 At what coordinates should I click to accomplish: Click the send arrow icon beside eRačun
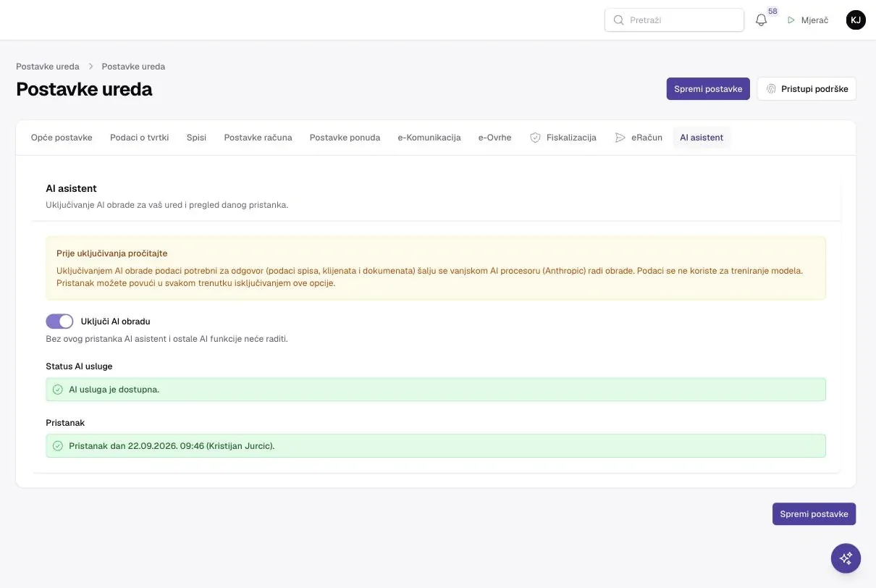point(620,138)
